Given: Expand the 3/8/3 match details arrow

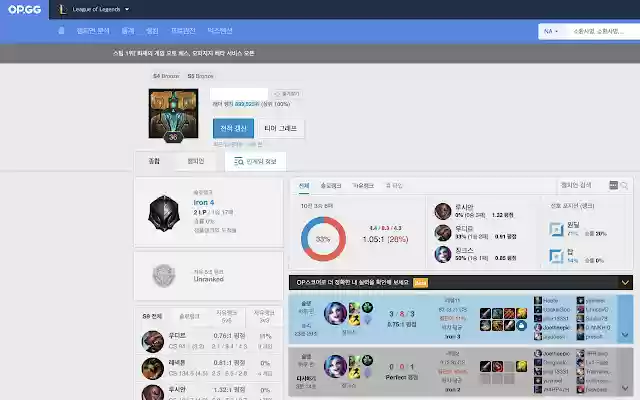Looking at the screenshot, I should point(625,319).
